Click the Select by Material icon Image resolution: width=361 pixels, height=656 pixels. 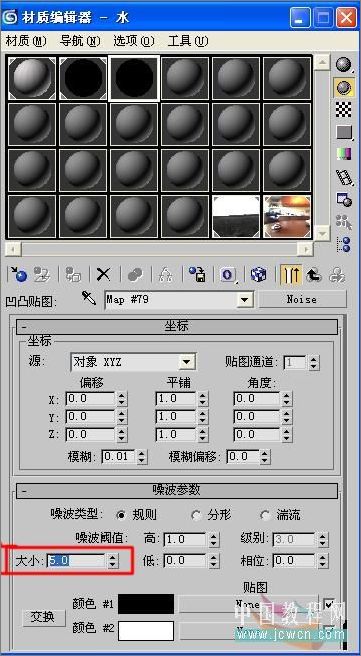(x=343, y=222)
